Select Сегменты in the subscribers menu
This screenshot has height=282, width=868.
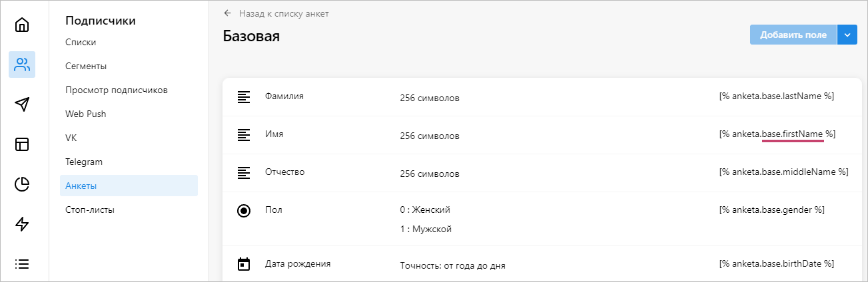click(x=86, y=66)
